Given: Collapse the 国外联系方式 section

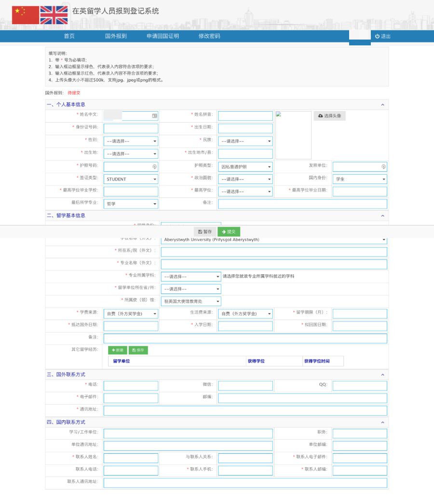Looking at the screenshot, I should 382,375.
